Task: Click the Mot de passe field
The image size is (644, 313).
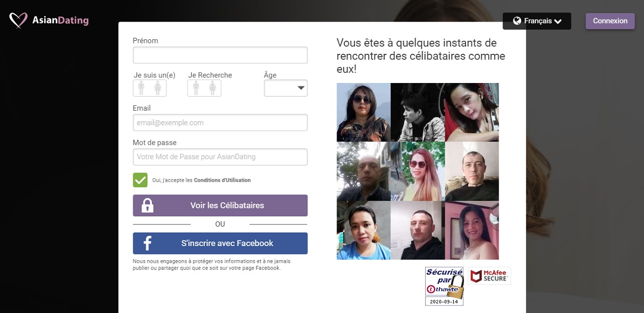Action: (220, 157)
